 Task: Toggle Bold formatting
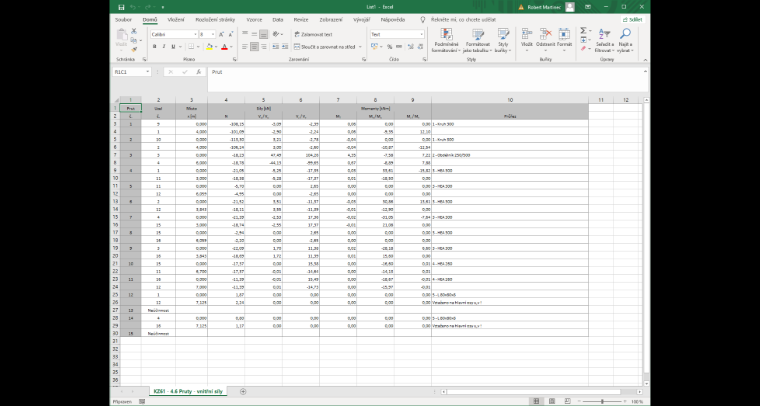click(x=155, y=47)
